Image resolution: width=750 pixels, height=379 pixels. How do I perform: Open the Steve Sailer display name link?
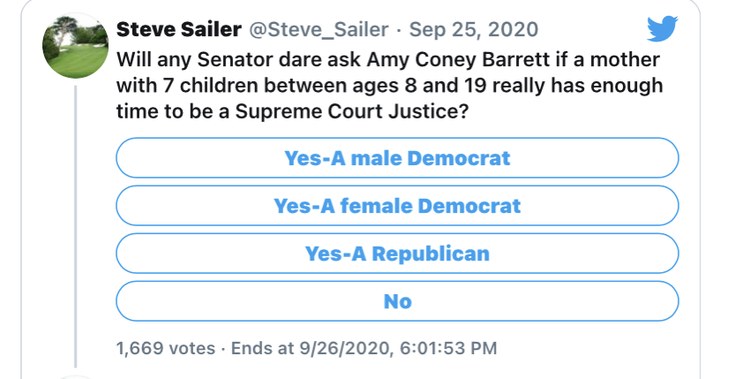click(x=179, y=30)
